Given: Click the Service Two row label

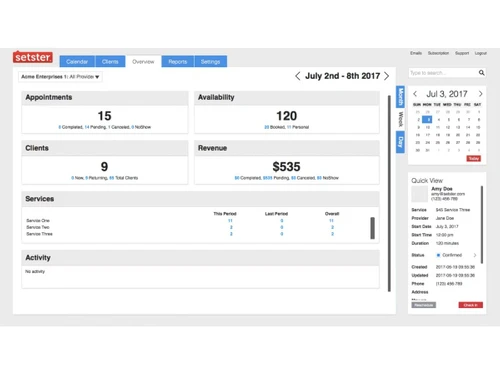Looking at the screenshot, I should click(38, 227).
